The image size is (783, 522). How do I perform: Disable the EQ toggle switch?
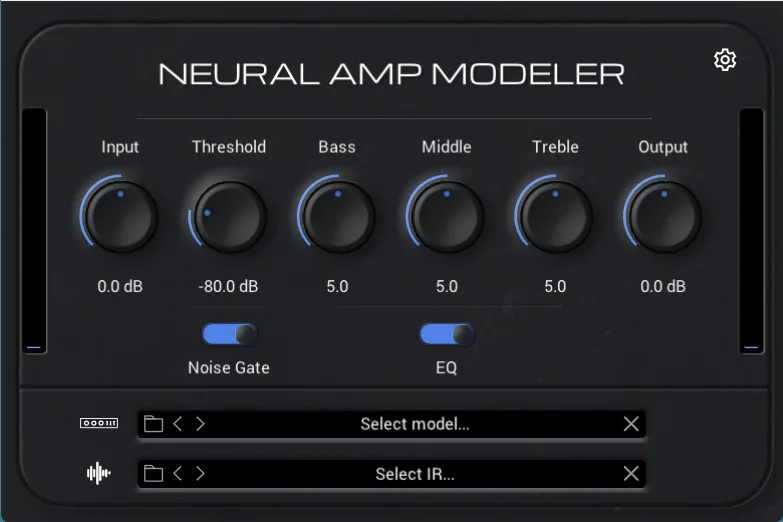tap(447, 334)
